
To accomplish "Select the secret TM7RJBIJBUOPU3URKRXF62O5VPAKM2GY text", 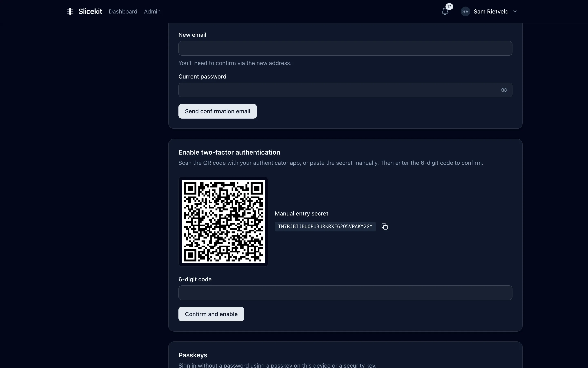I will [325, 227].
